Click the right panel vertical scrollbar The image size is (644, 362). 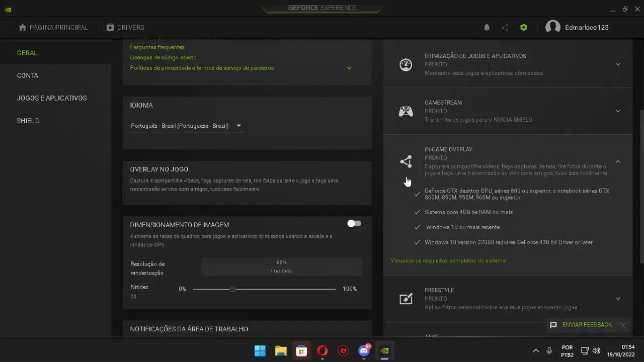point(641,186)
